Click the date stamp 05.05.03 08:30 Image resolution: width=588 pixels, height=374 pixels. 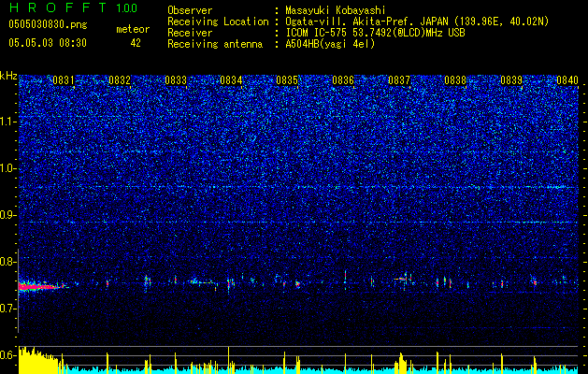pos(48,43)
